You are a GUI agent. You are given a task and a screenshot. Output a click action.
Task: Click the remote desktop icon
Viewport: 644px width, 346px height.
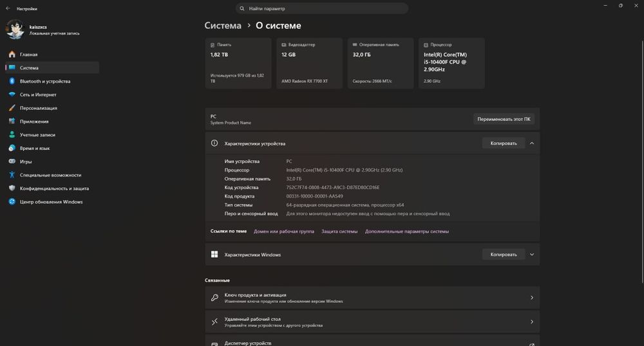click(x=214, y=322)
